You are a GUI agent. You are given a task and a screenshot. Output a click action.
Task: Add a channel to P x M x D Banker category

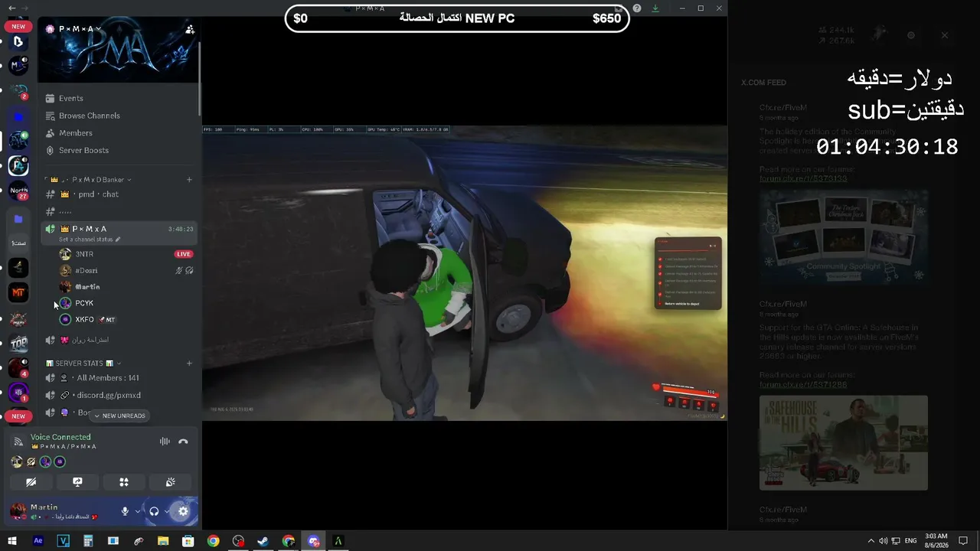(x=189, y=180)
